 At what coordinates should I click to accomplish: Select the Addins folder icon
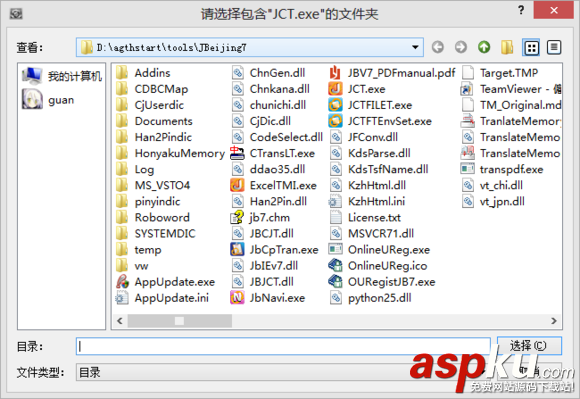pos(122,73)
